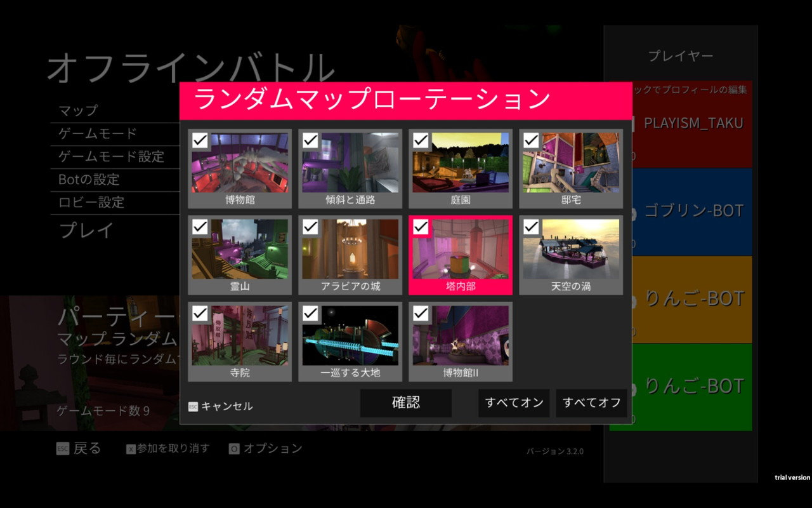This screenshot has width=812, height=508.
Task: Click the 確認 confirm button
Action: click(406, 403)
